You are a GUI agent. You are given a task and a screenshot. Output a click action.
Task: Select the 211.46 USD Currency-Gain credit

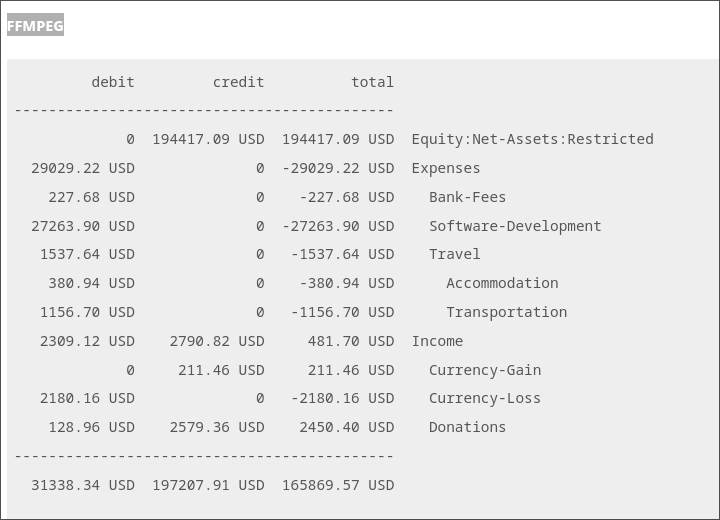tap(221, 370)
